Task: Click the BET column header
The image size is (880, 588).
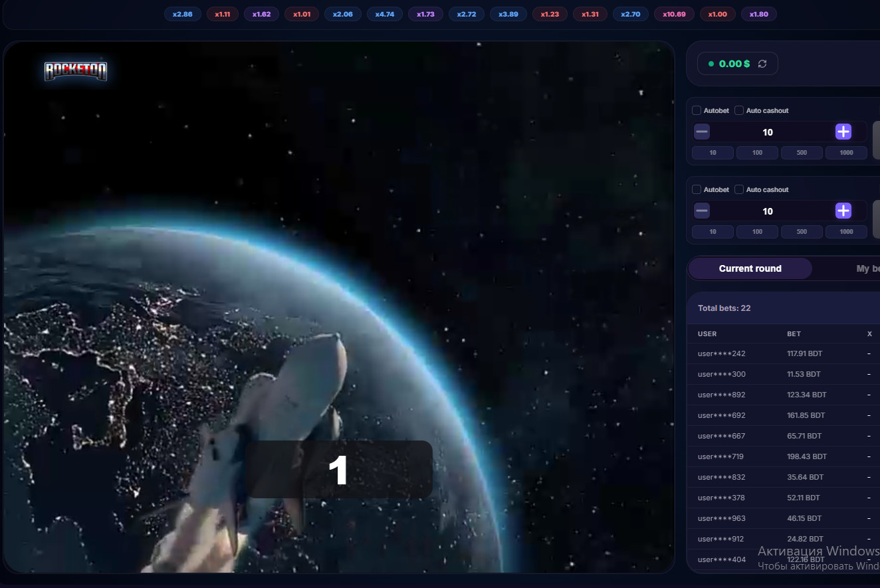Action: coord(794,334)
